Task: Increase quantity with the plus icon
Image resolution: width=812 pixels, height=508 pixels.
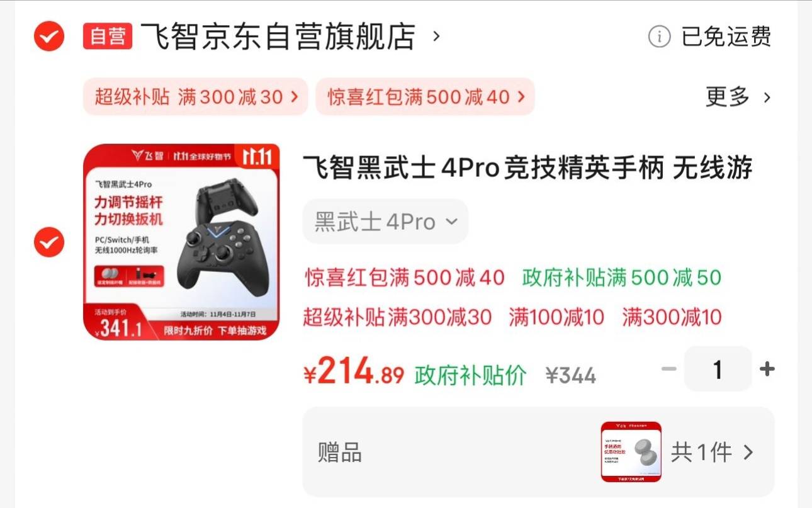Action: [767, 369]
